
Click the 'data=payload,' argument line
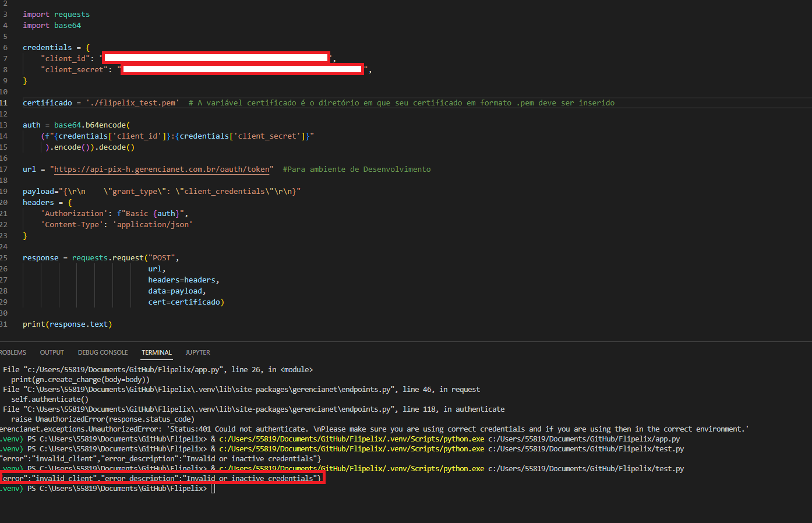177,291
